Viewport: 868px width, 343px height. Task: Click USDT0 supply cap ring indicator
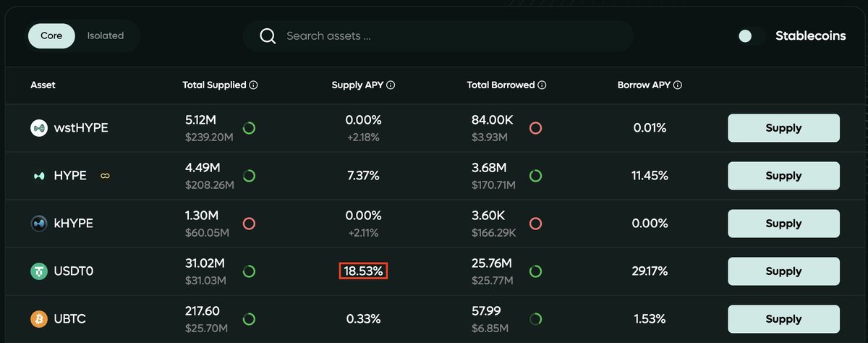pos(249,271)
